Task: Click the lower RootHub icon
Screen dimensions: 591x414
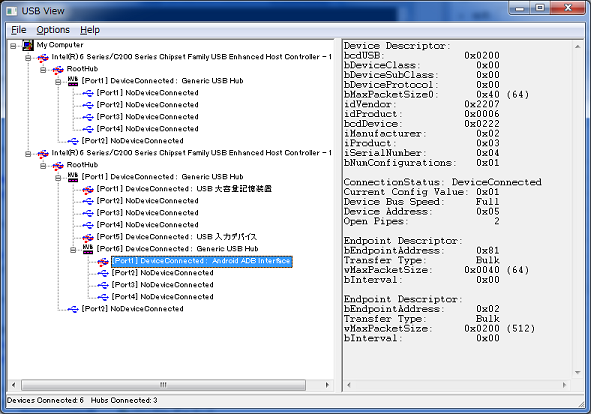Action: coord(58,166)
